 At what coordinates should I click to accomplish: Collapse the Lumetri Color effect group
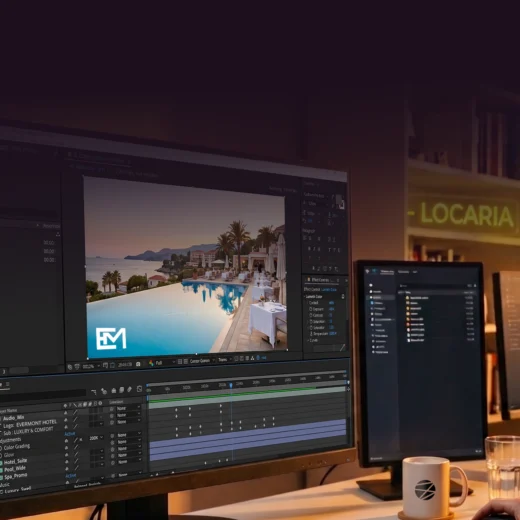(x=305, y=296)
